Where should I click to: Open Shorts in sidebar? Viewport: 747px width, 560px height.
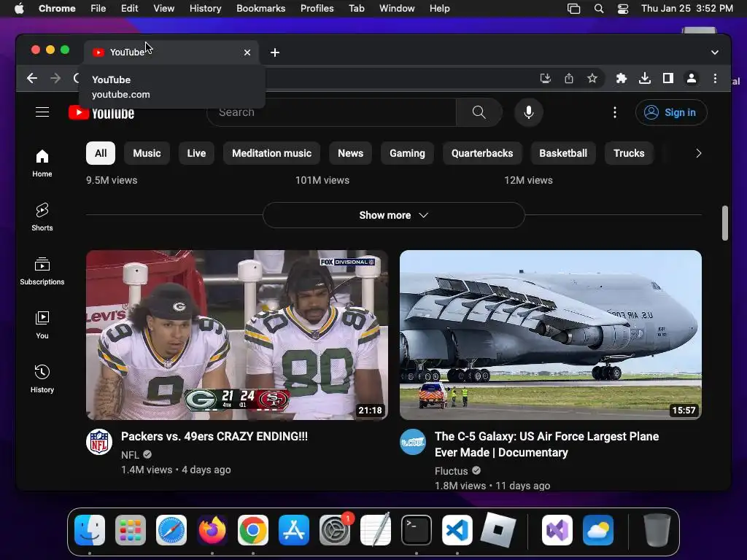(42, 217)
